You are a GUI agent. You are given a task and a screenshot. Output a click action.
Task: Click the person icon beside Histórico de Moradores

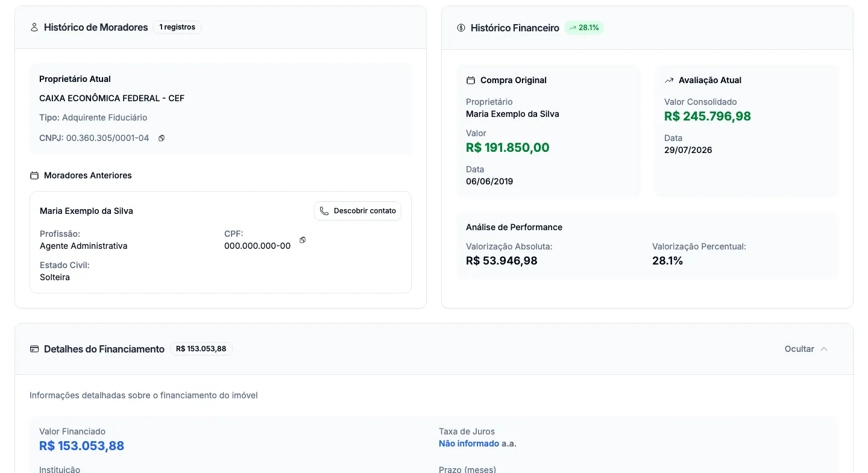(34, 27)
